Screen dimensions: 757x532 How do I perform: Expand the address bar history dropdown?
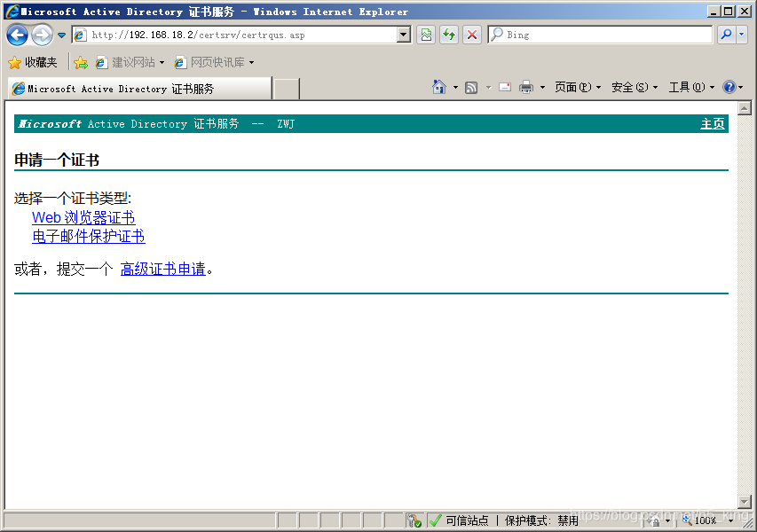404,35
